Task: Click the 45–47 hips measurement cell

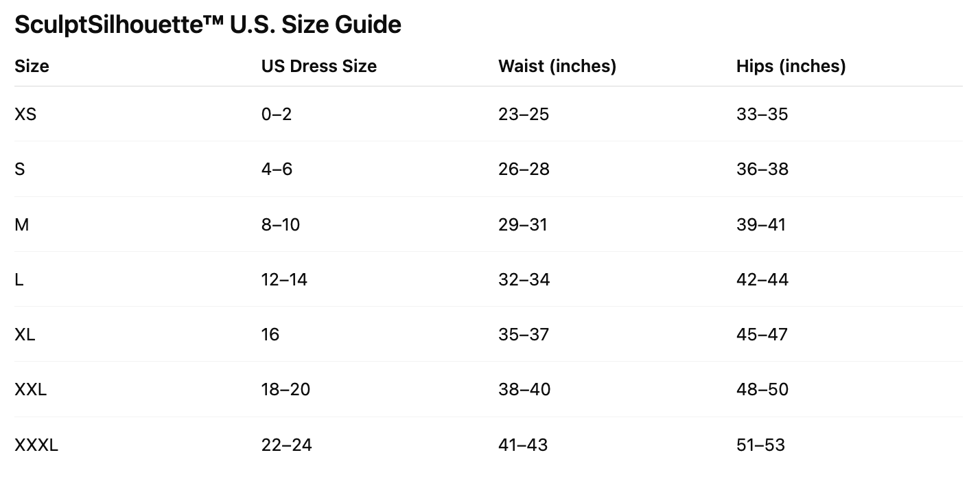Action: pos(762,335)
